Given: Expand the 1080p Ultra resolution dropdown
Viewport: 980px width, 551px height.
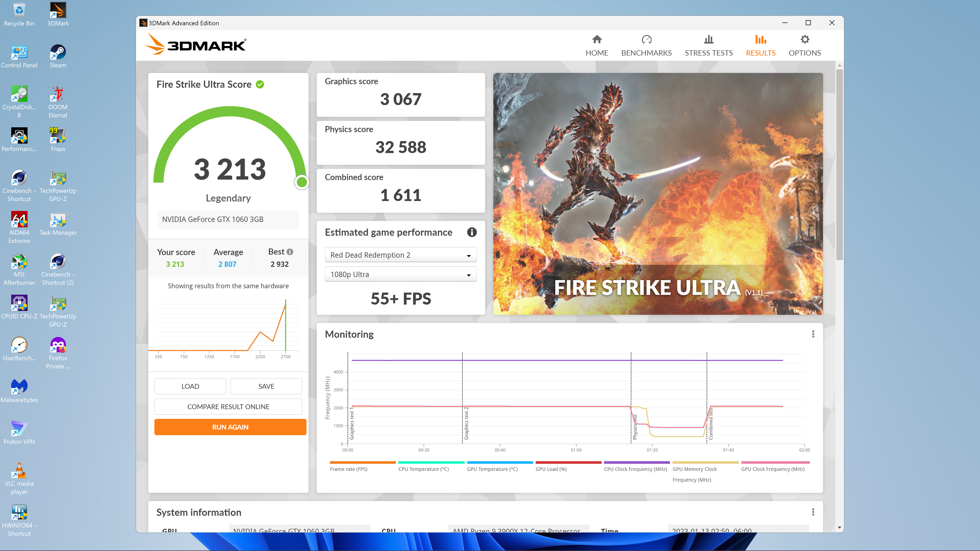Looking at the screenshot, I should (x=401, y=274).
